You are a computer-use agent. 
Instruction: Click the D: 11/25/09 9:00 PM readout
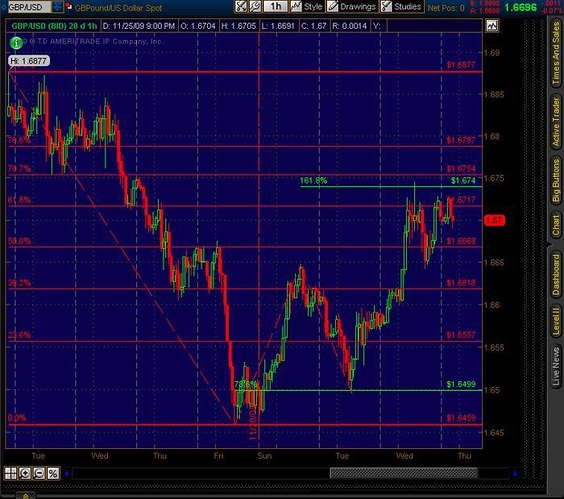(139, 26)
